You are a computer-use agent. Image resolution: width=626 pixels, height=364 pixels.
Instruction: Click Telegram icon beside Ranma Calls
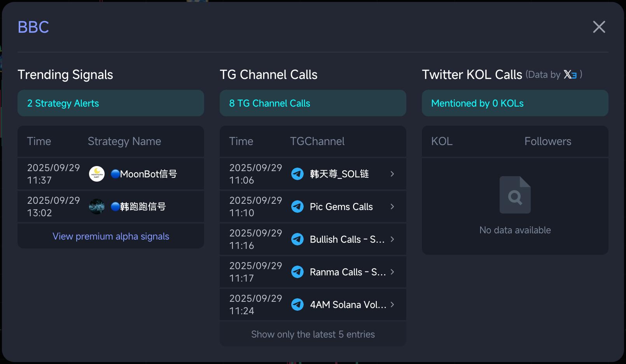tap(297, 272)
